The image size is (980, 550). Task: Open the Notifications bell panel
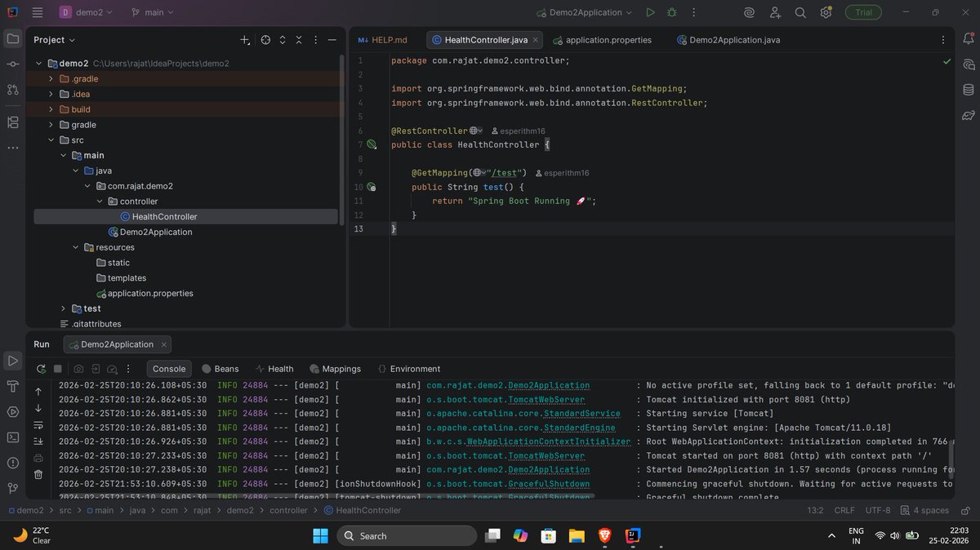(969, 38)
